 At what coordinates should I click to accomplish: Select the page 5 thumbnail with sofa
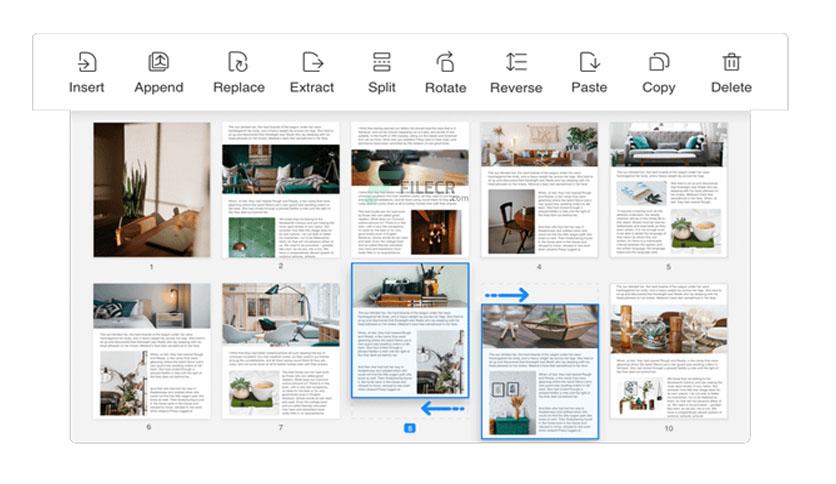pyautogui.click(x=669, y=190)
